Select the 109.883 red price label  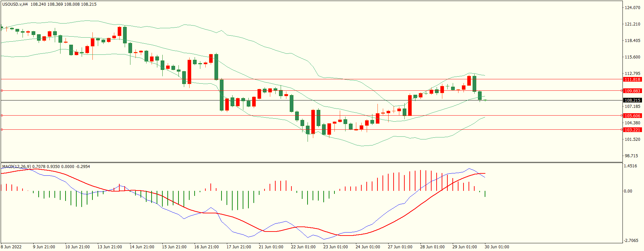pyautogui.click(x=632, y=91)
